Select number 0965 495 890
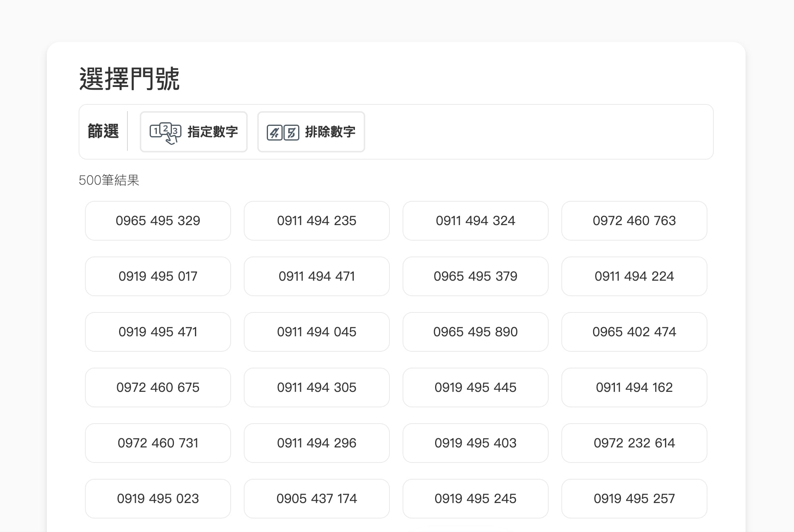 (476, 332)
